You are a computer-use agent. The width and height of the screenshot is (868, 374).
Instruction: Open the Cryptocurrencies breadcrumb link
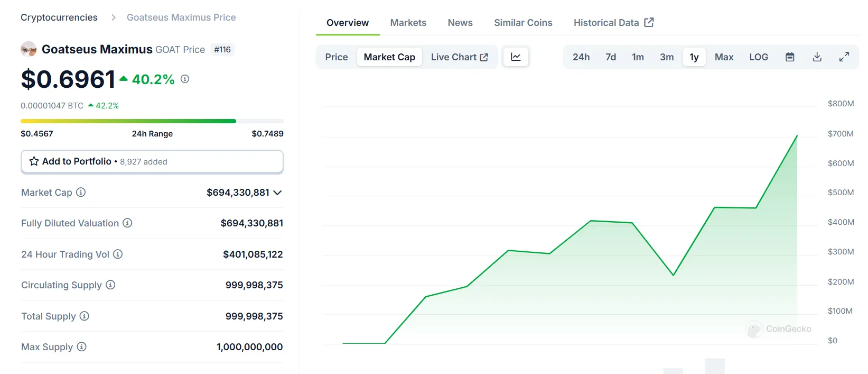(59, 17)
